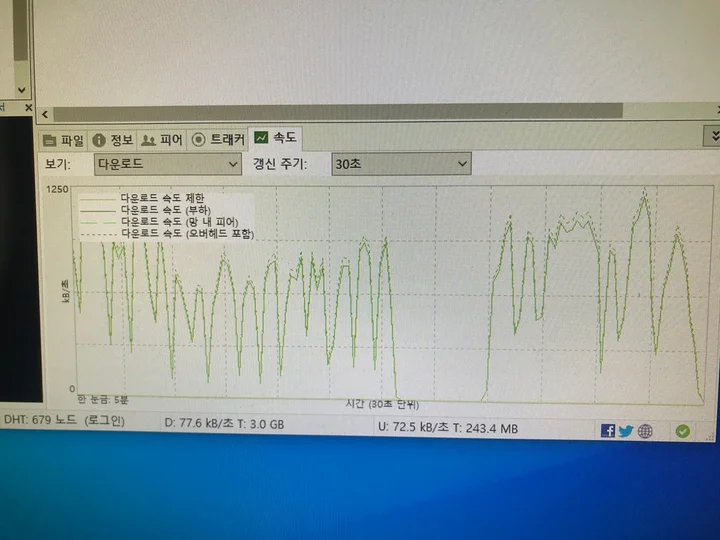Expand the double-chevron at right of tab bar
Image resolution: width=720 pixels, height=540 pixels.
click(x=712, y=135)
